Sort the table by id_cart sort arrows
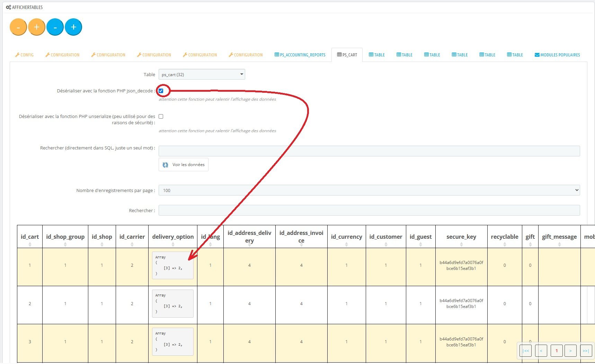This screenshot has height=364, width=595. click(x=30, y=244)
